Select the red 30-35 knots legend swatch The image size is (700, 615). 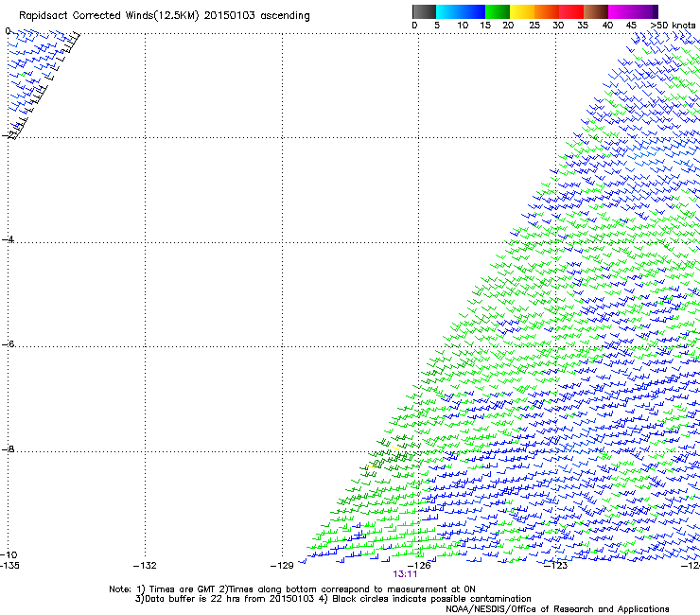point(571,11)
